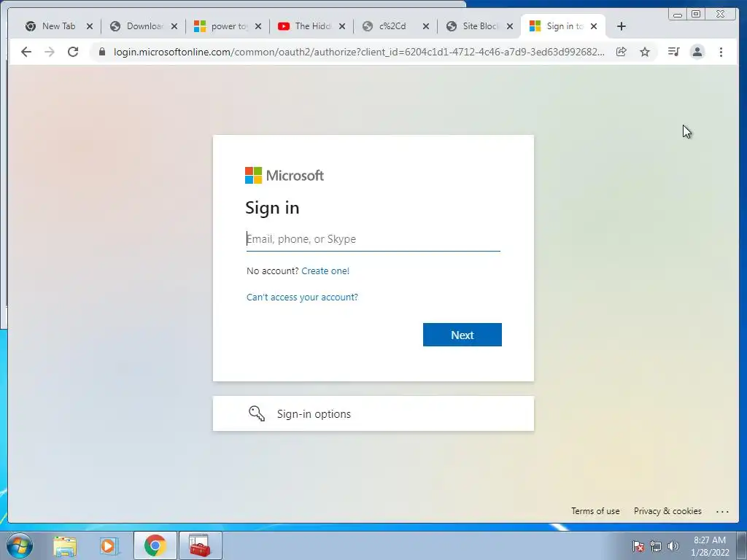The height and width of the screenshot is (560, 747).
Task: Open Sign-in options
Action: pos(373,413)
